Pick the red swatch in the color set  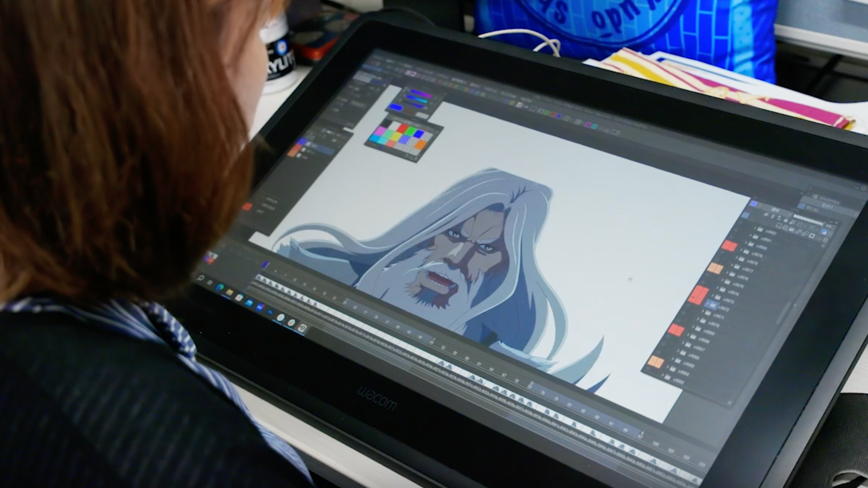pos(403,128)
